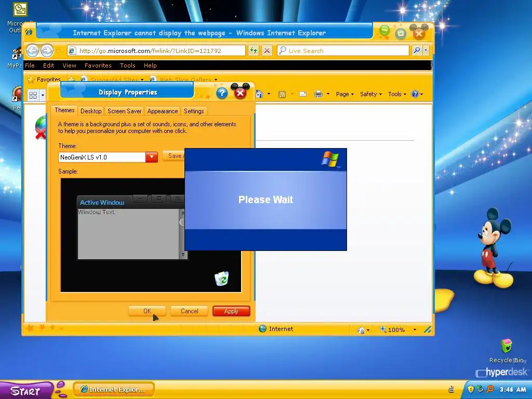Open the Help menu
Viewport: 532px width, 399px height.
(x=150, y=65)
